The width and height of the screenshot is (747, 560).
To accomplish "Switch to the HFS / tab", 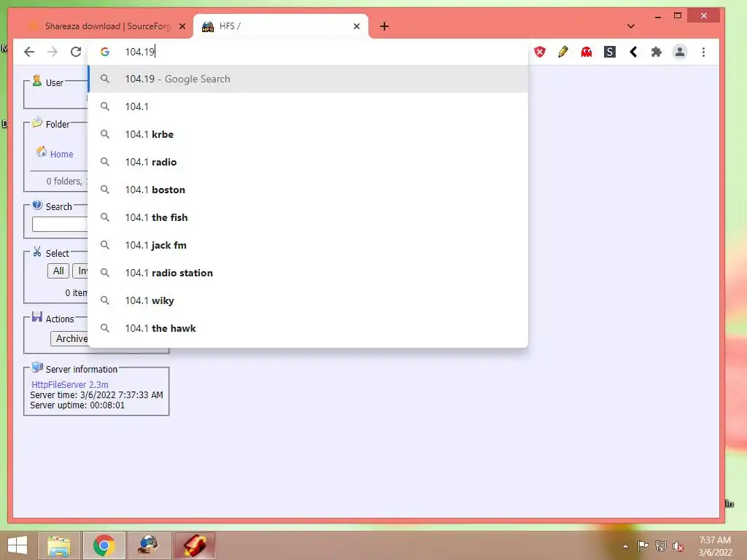I will pos(280,26).
